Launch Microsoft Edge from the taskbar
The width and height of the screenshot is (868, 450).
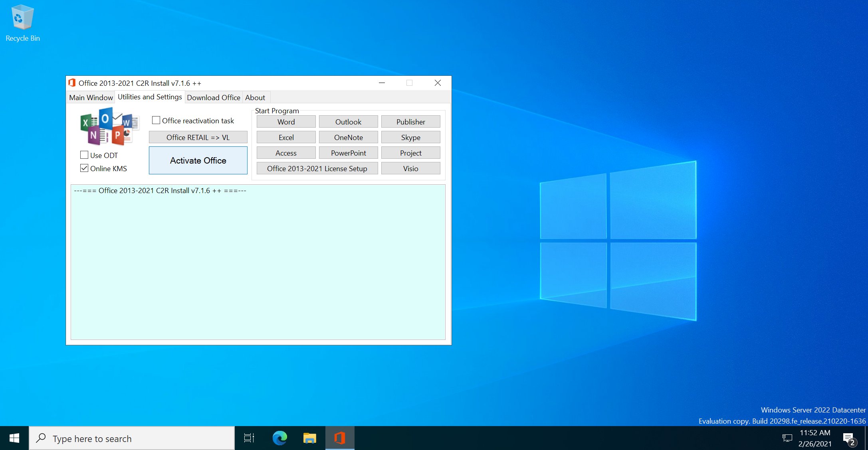(x=279, y=438)
